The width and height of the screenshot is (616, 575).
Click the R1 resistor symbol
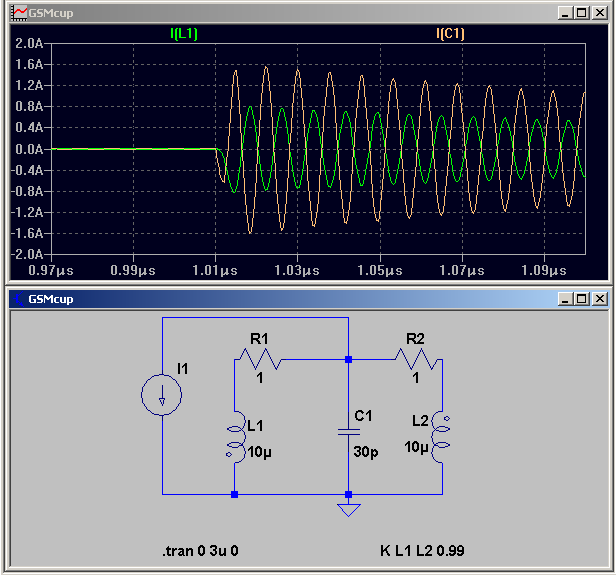pyautogui.click(x=260, y=358)
